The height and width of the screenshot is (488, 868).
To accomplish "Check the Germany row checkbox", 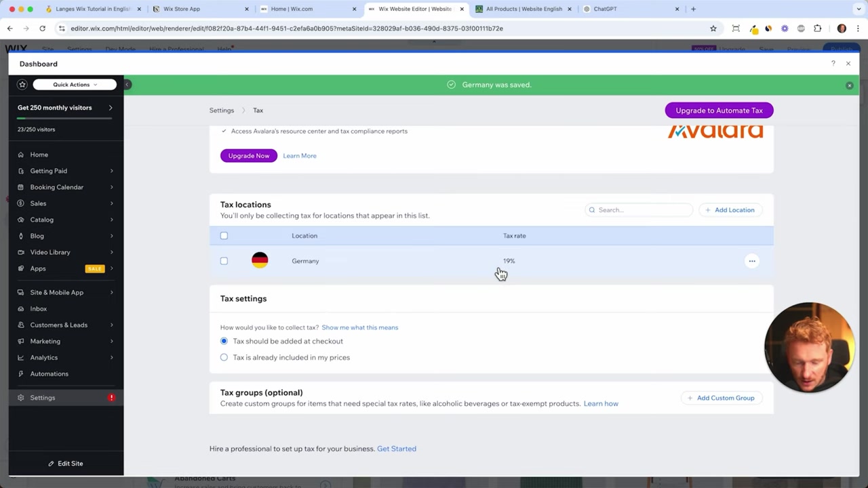I will click(x=224, y=261).
